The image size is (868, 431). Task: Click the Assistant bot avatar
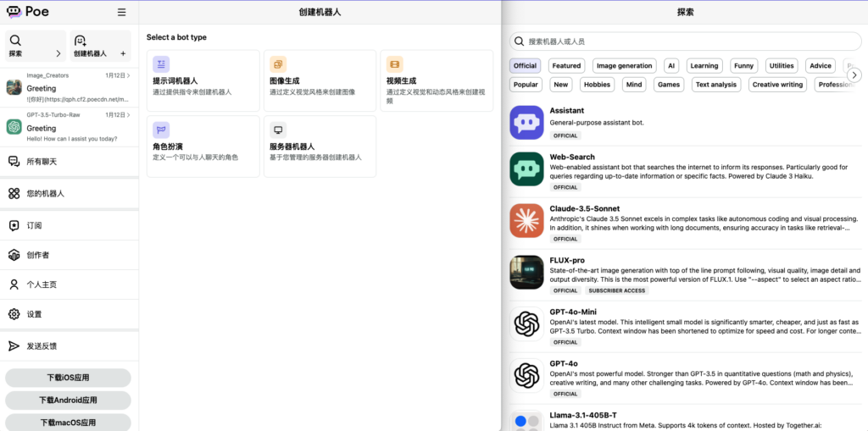[526, 123]
